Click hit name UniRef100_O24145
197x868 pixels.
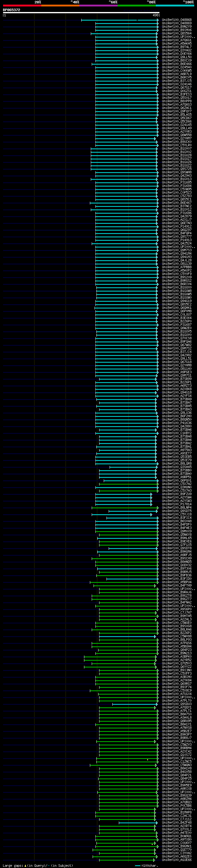177,125
